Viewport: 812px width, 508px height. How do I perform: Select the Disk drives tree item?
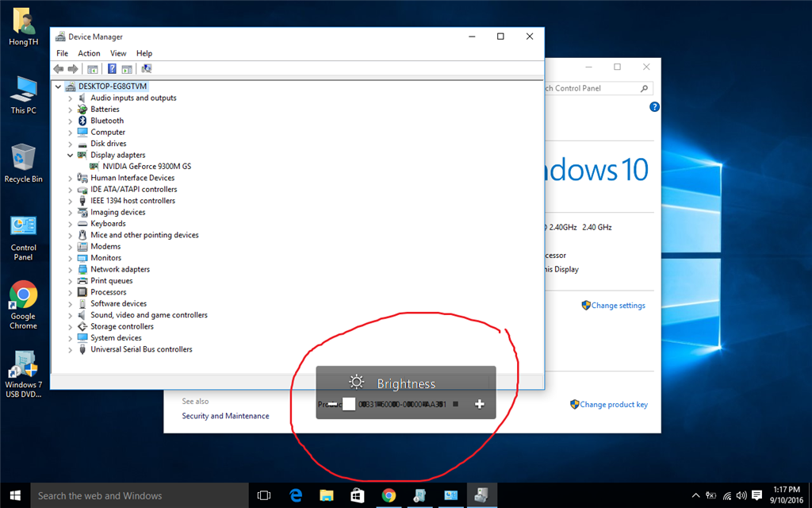(x=108, y=144)
